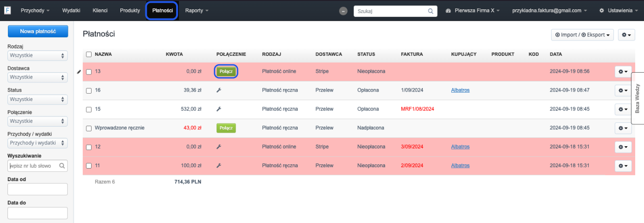Open row actions gear for Wprowadzone ręcznie
644x223 pixels.
coord(623,128)
